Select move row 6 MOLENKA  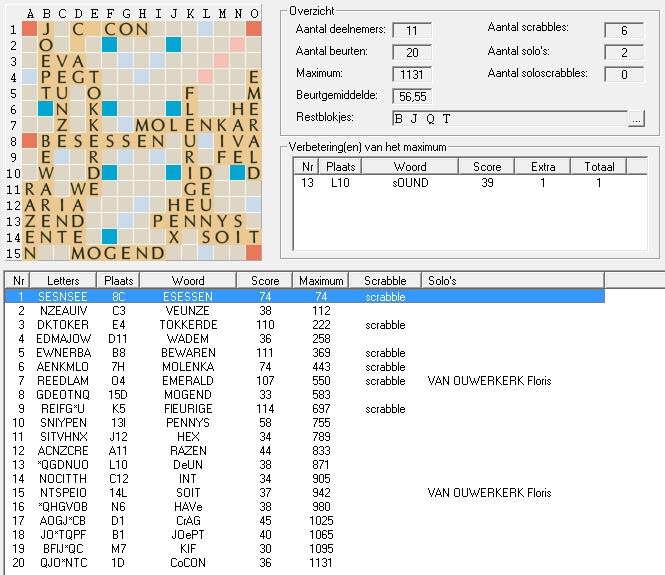(305, 366)
